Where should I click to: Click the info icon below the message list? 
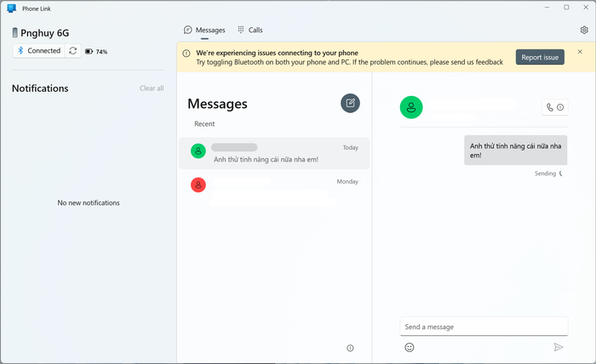pyautogui.click(x=350, y=348)
